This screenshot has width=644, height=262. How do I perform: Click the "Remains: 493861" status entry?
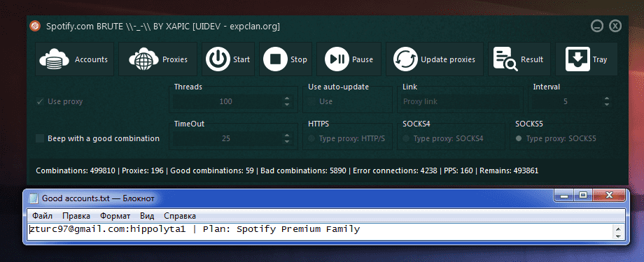click(x=509, y=170)
